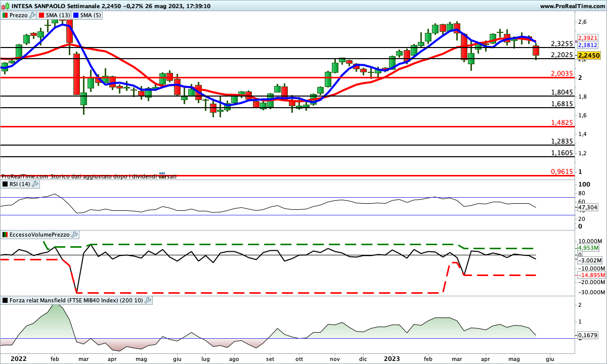Click the red 0,9615 level label
This screenshot has width=607, height=364.
click(x=561, y=171)
